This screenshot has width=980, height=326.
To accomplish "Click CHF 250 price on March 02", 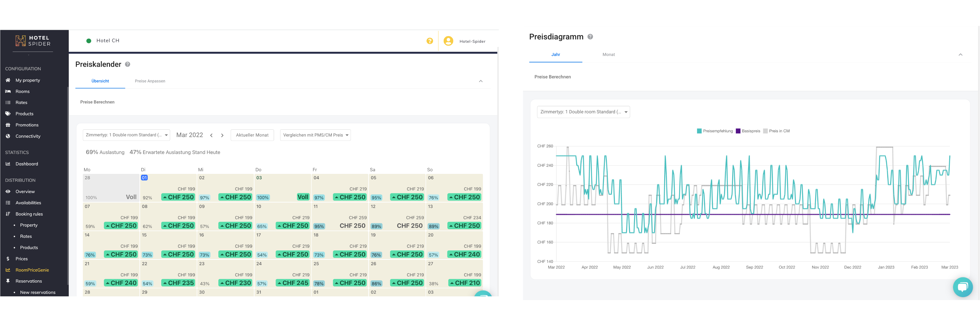I will [235, 197].
